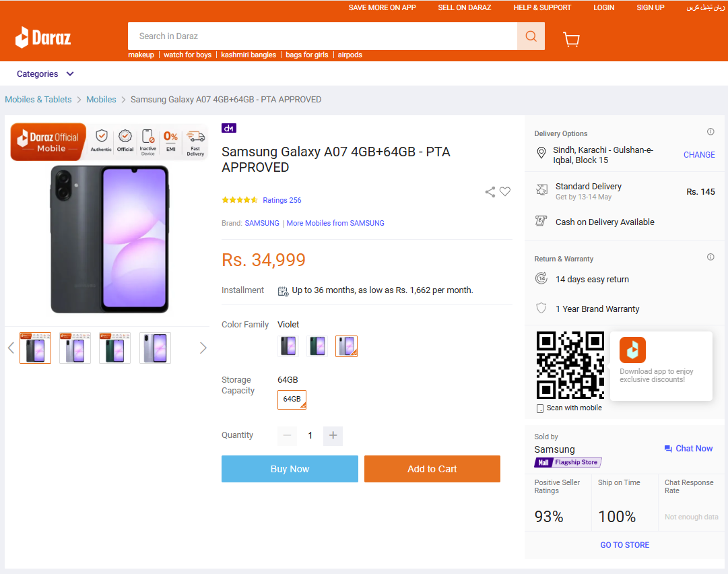Screen dimensions: 728x574
Task: Go to Mobiles breadcrumb
Action: click(x=101, y=100)
